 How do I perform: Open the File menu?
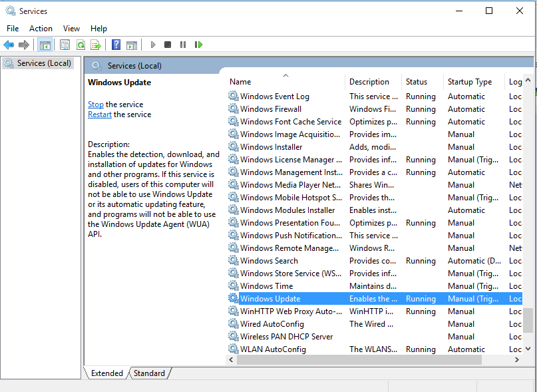[x=13, y=29]
